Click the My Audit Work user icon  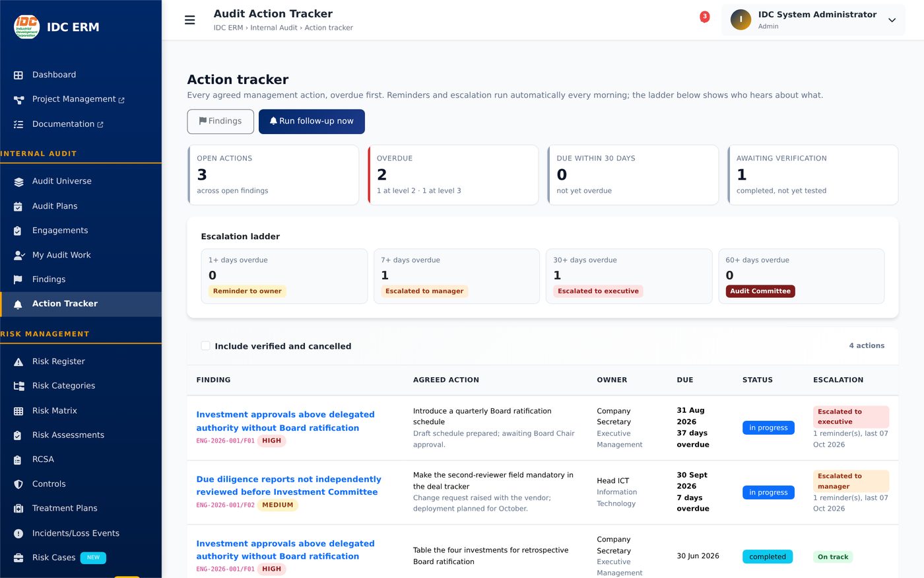[x=19, y=255]
